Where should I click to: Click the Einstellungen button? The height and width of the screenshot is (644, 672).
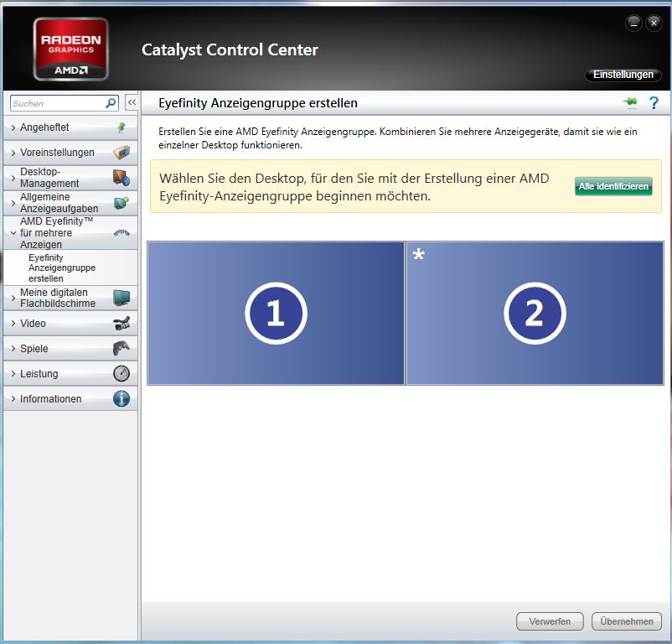click(623, 75)
